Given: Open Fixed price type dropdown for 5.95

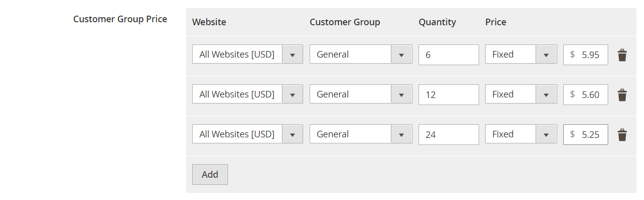Looking at the screenshot, I should click(x=521, y=54).
